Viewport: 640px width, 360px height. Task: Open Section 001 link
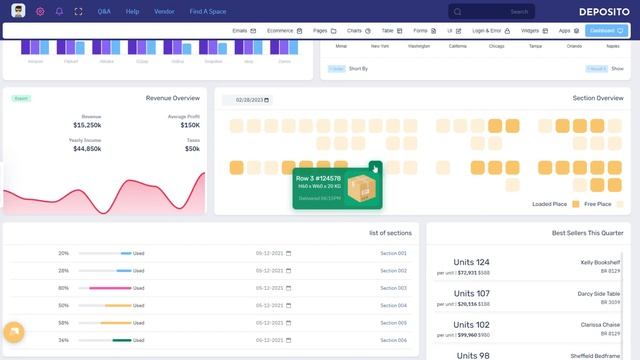393,253
